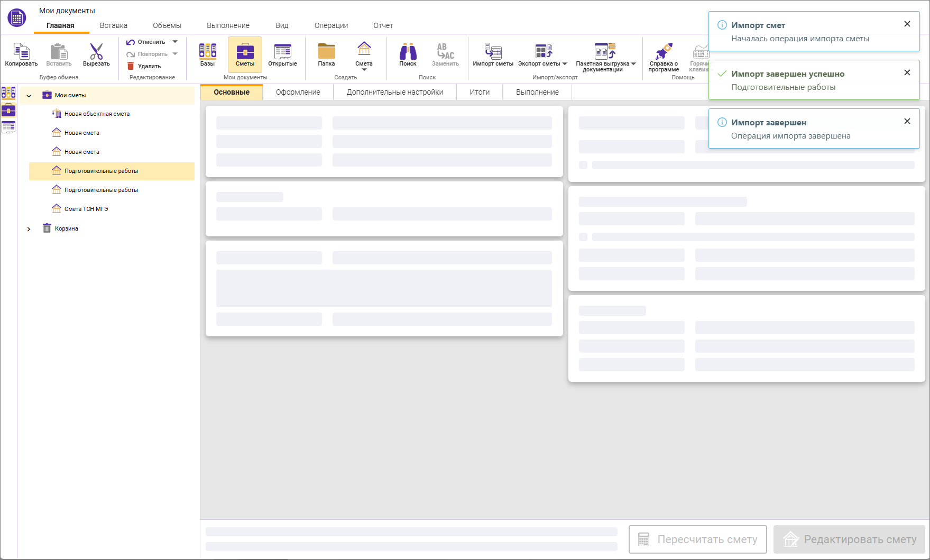Open Справка о программе help
The height and width of the screenshot is (560, 930).
(x=664, y=52)
